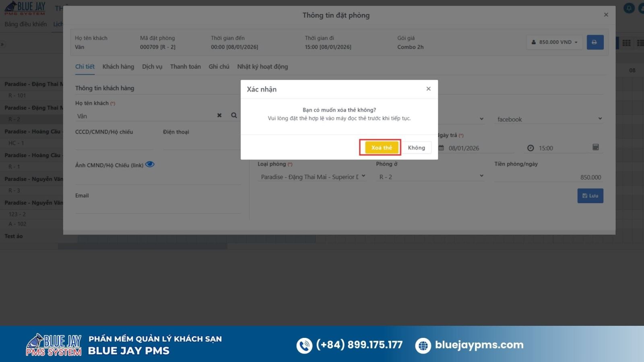This screenshot has width=644, height=362.
Task: Click the calendar icon beside 08/01/2026
Action: 442,148
